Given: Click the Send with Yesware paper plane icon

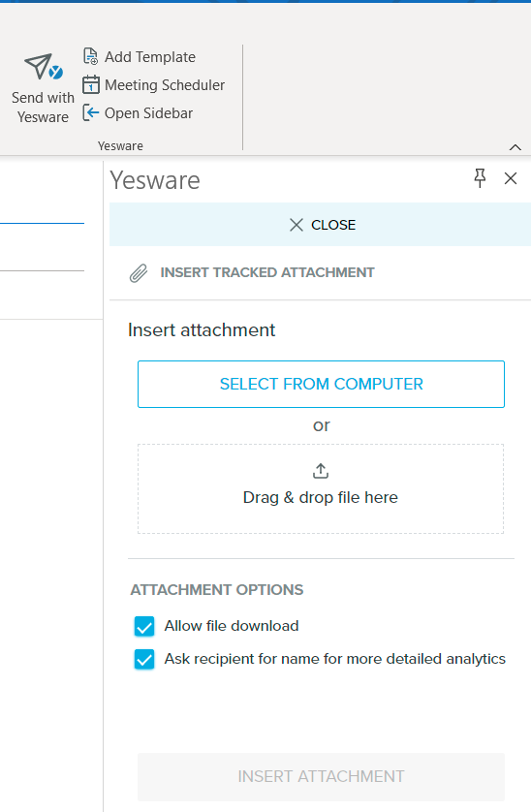Looking at the screenshot, I should coord(44,67).
